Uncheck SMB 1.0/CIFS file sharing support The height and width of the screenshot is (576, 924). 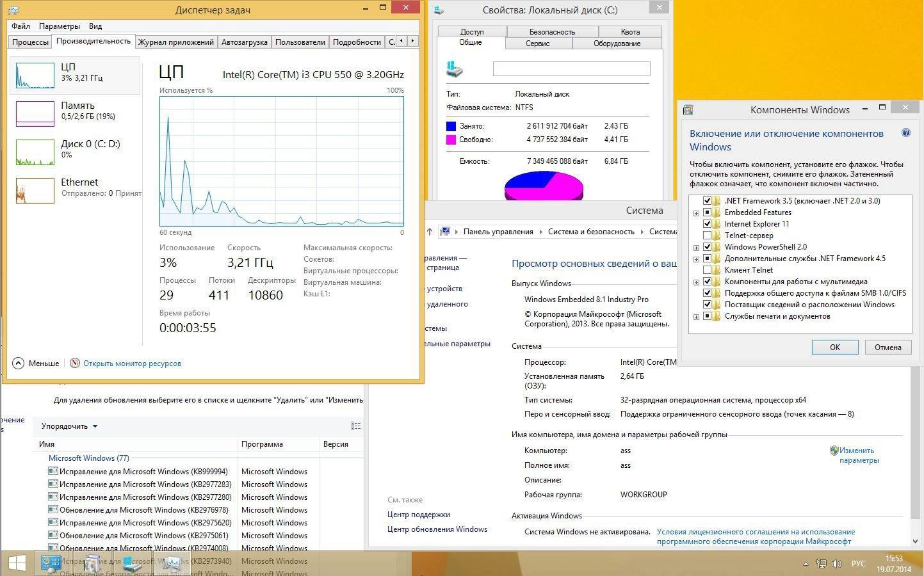click(x=708, y=293)
